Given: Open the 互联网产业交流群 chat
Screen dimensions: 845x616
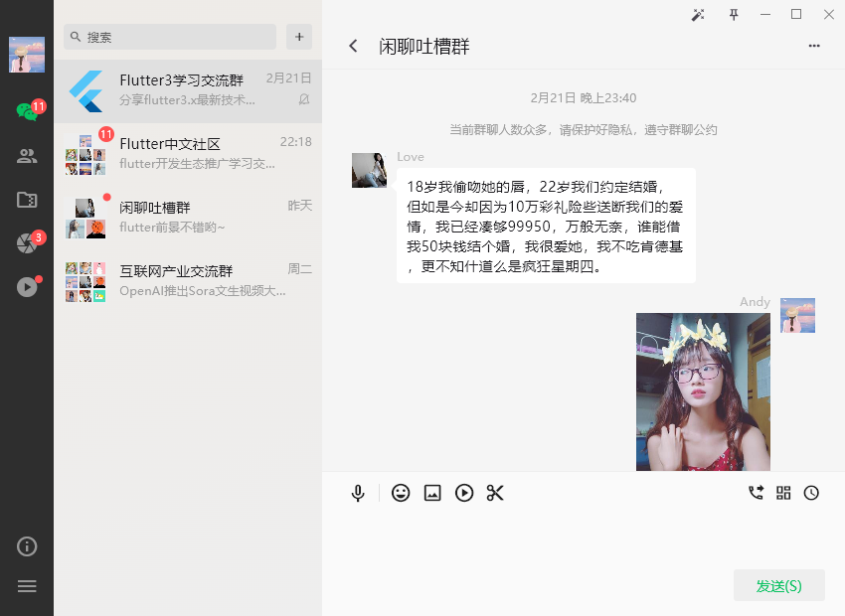Looking at the screenshot, I should [188, 281].
